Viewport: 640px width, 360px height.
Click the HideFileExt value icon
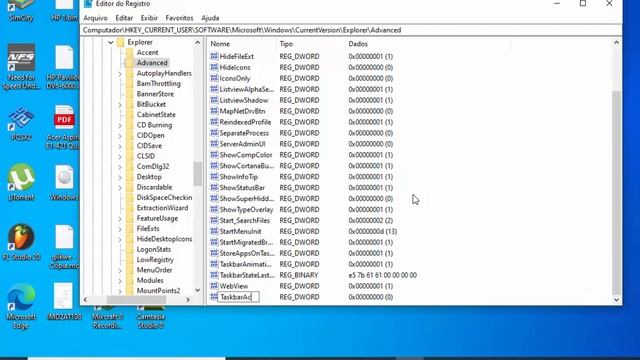coord(214,56)
